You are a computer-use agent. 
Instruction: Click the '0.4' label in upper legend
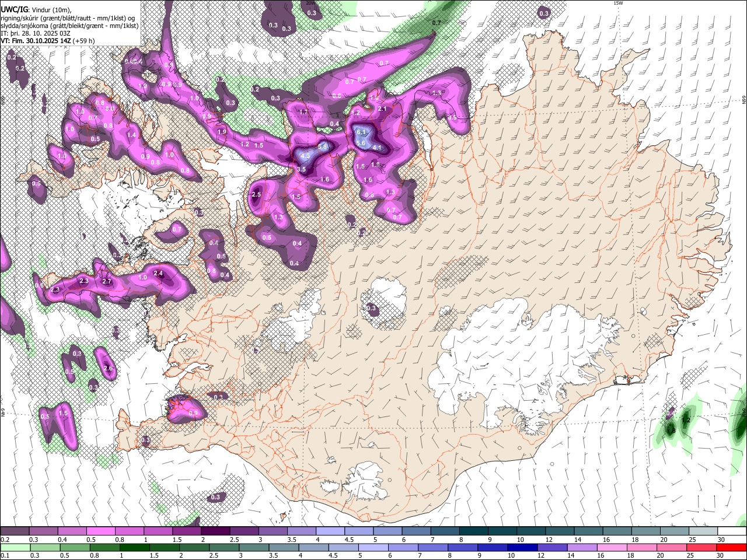[x=62, y=540]
